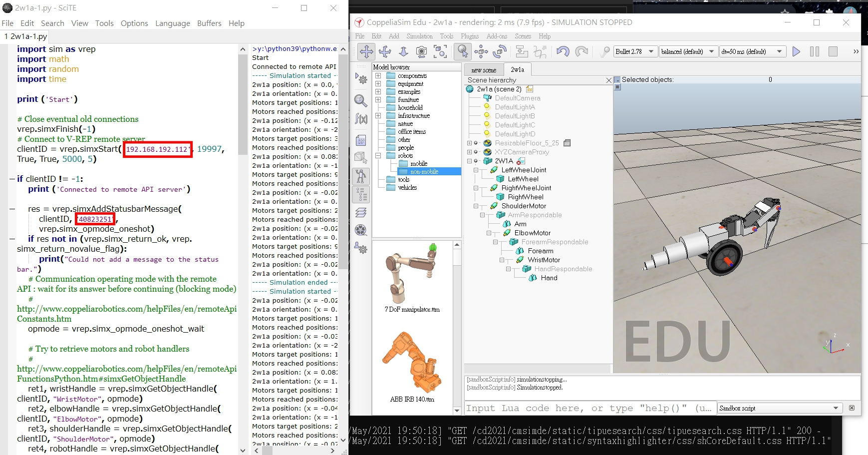This screenshot has width=868, height=455.
Task: Select ElbowMotor in scene hierarchy
Action: point(533,233)
